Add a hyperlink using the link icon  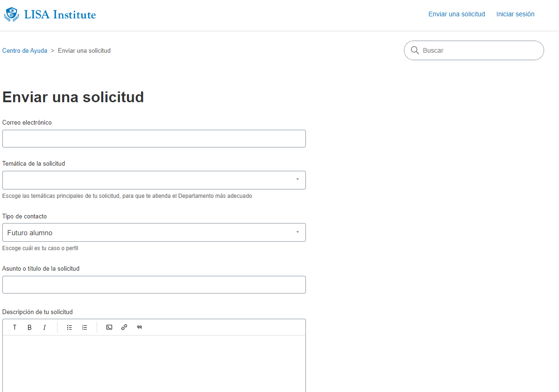(x=124, y=328)
